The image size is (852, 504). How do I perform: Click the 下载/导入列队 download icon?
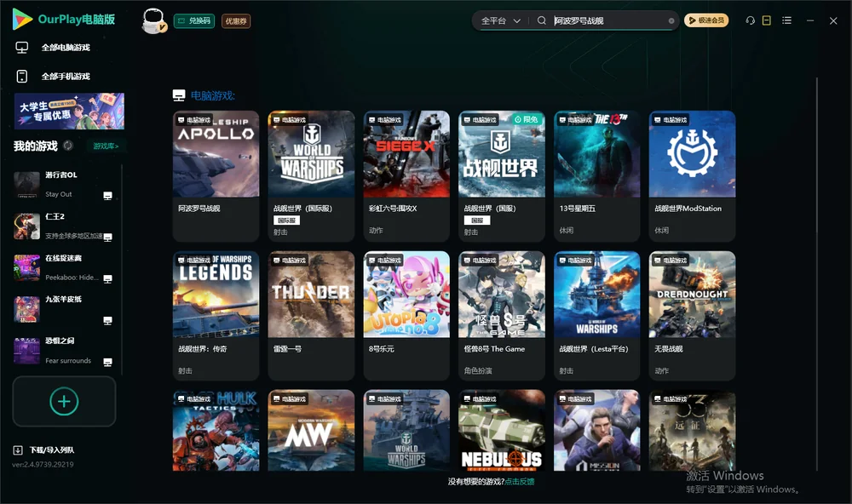point(18,450)
